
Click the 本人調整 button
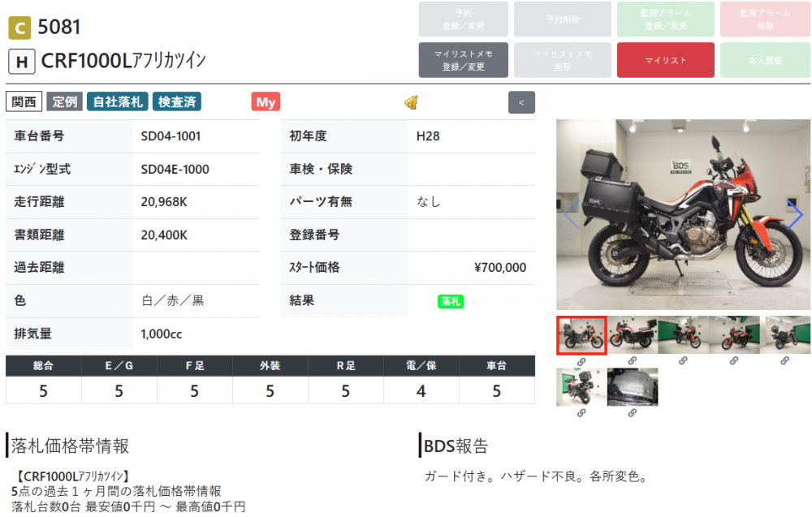coord(764,60)
